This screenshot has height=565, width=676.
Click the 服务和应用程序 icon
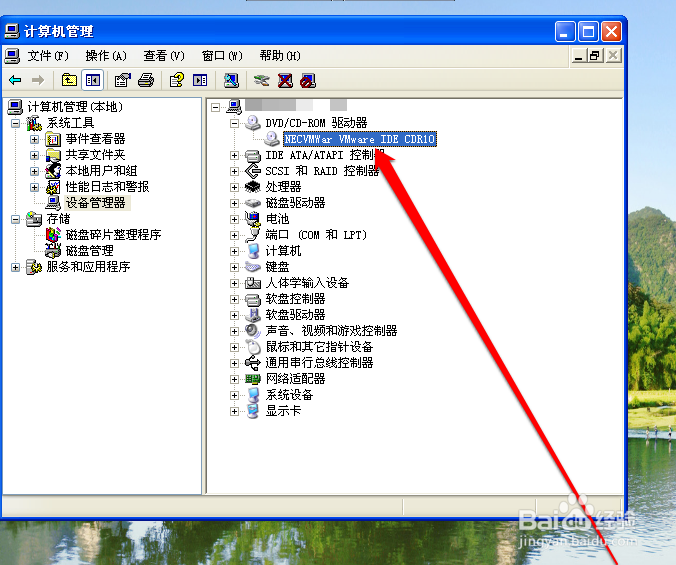point(34,267)
